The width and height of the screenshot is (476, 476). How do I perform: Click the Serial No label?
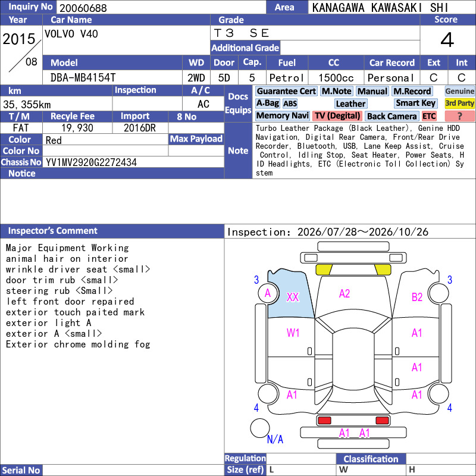[21, 470]
